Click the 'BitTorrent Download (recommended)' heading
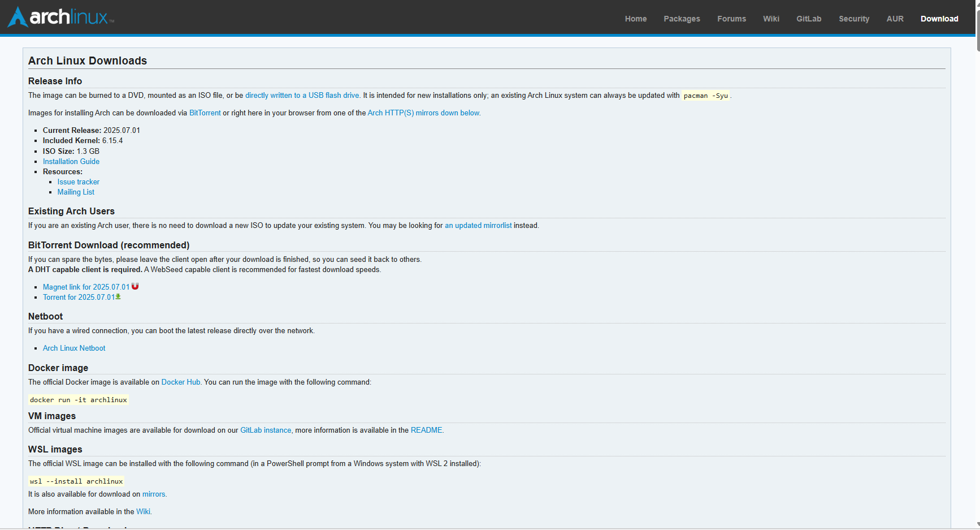Image resolution: width=980 pixels, height=530 pixels. point(109,245)
